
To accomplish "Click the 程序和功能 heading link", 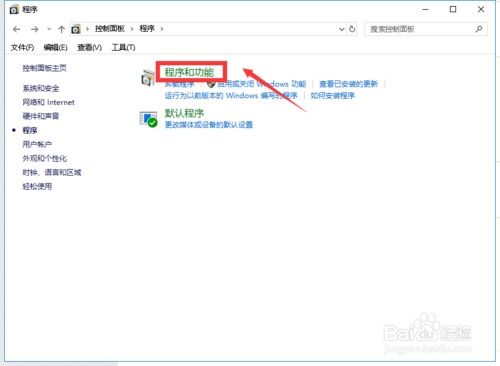I will (189, 72).
